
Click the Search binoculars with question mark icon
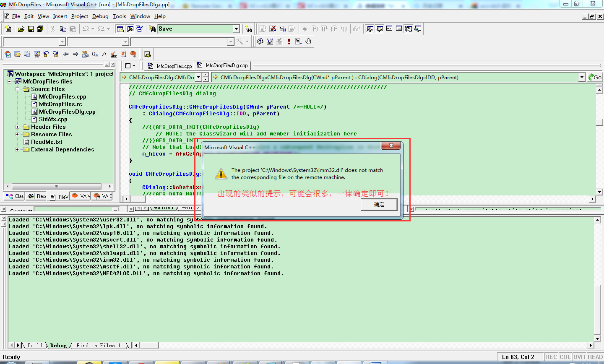click(x=249, y=29)
